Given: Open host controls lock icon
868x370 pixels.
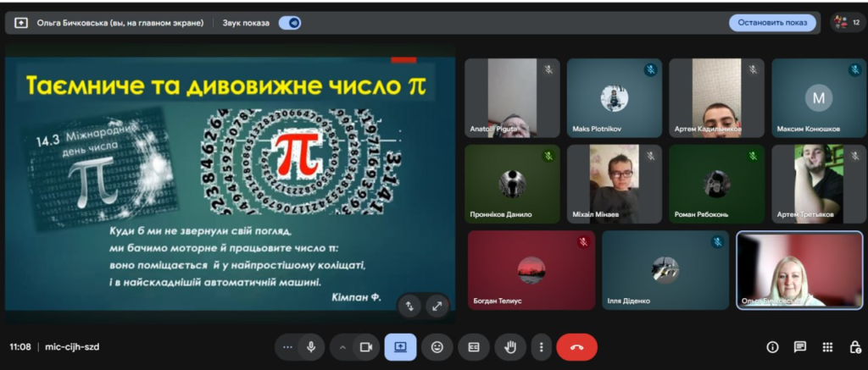Looking at the screenshot, I should coord(854,347).
